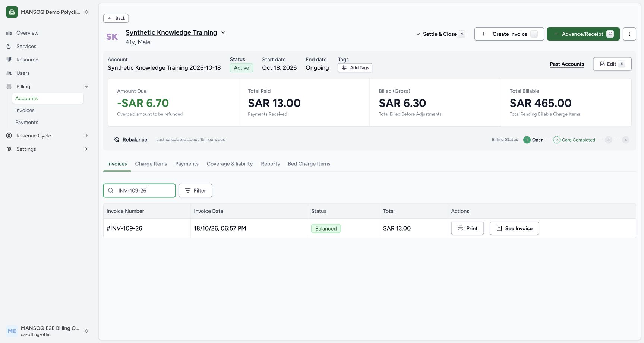Image resolution: width=644 pixels, height=343 pixels.
Task: Collapse the Billing section chevron
Action: [x=86, y=86]
